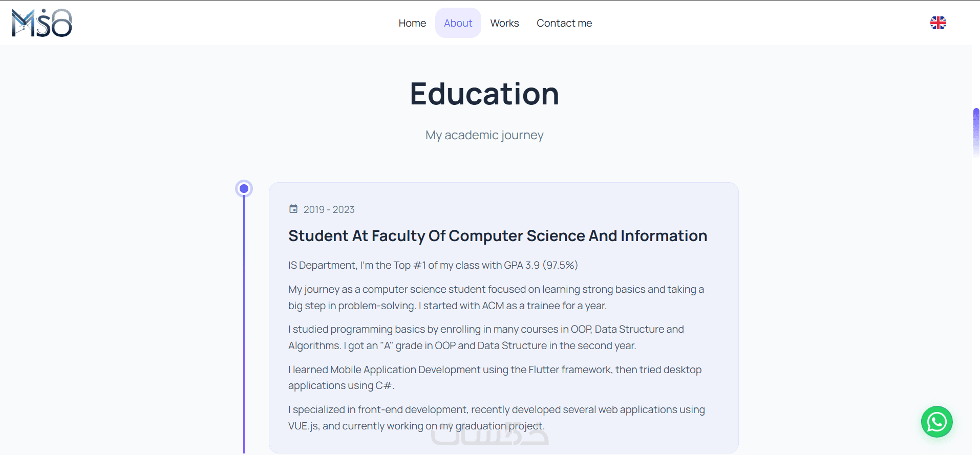The width and height of the screenshot is (980, 455).
Task: Click the GPA 3.9 description line
Action: point(433,265)
